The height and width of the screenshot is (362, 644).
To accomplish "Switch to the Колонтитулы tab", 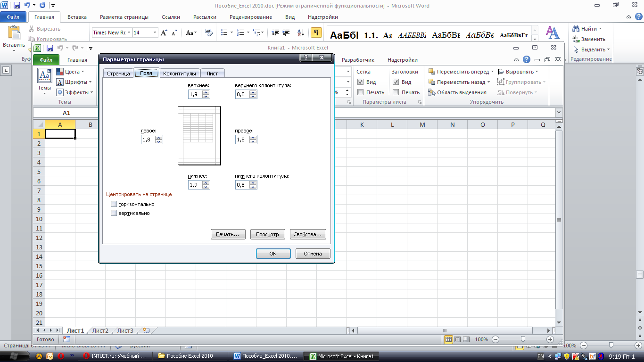I will click(x=180, y=74).
